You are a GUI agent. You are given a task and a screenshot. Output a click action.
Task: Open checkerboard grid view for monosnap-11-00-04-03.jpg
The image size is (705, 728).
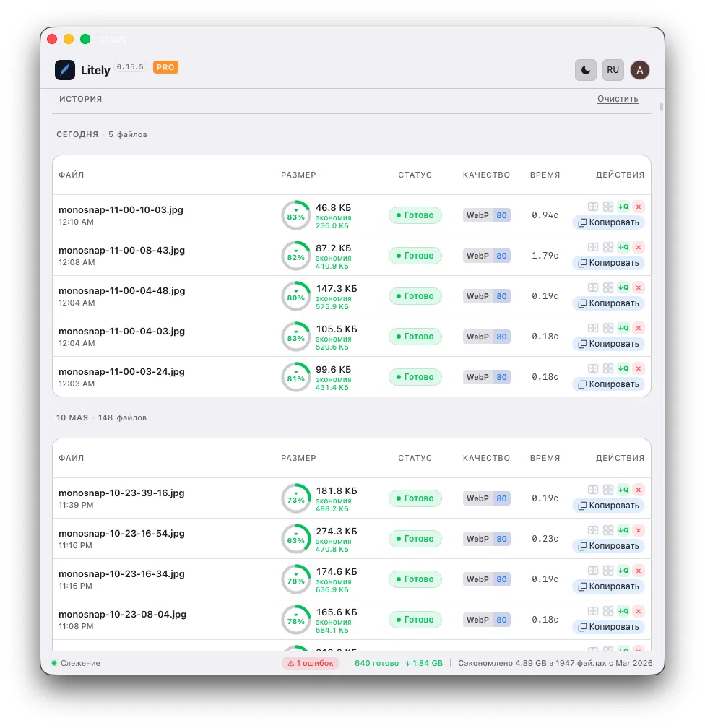coord(608,328)
